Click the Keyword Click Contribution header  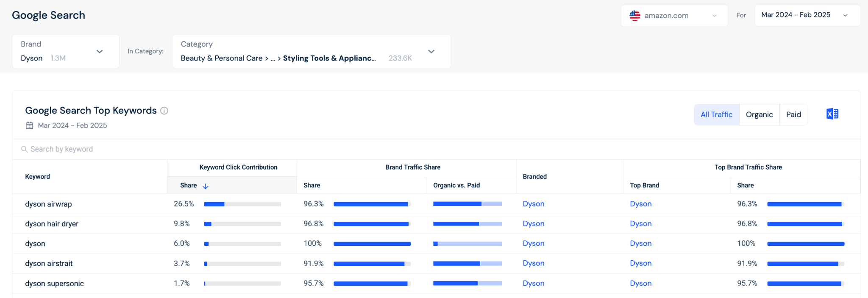pyautogui.click(x=238, y=167)
